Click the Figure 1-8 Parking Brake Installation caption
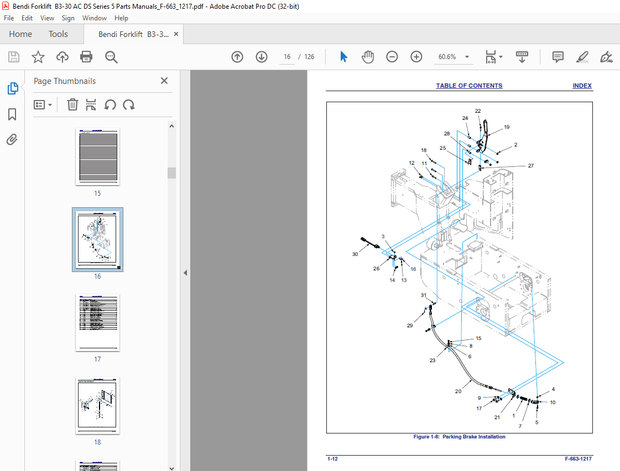The height and width of the screenshot is (471, 620). click(x=459, y=437)
